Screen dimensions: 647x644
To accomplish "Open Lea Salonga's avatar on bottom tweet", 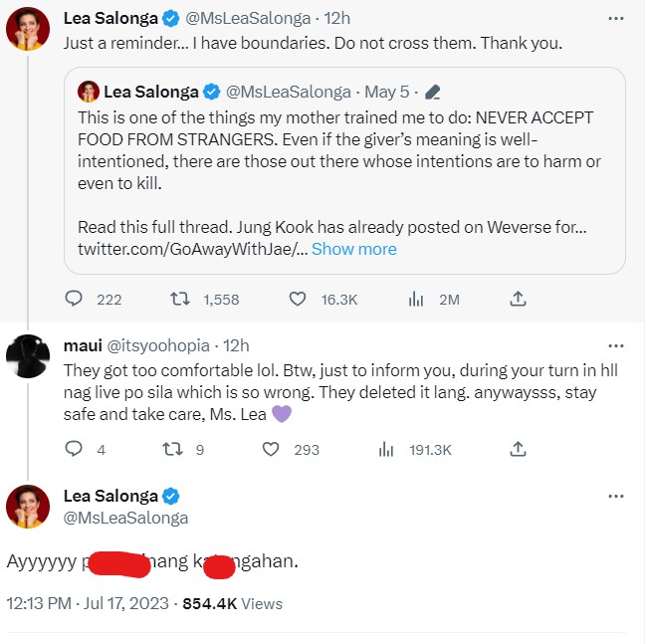I will click(28, 508).
